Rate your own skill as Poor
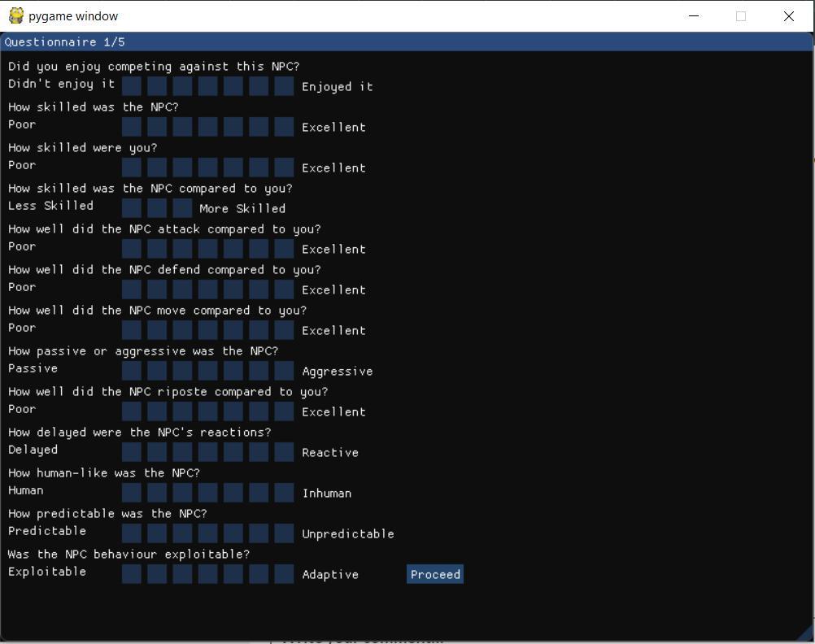 point(131,166)
